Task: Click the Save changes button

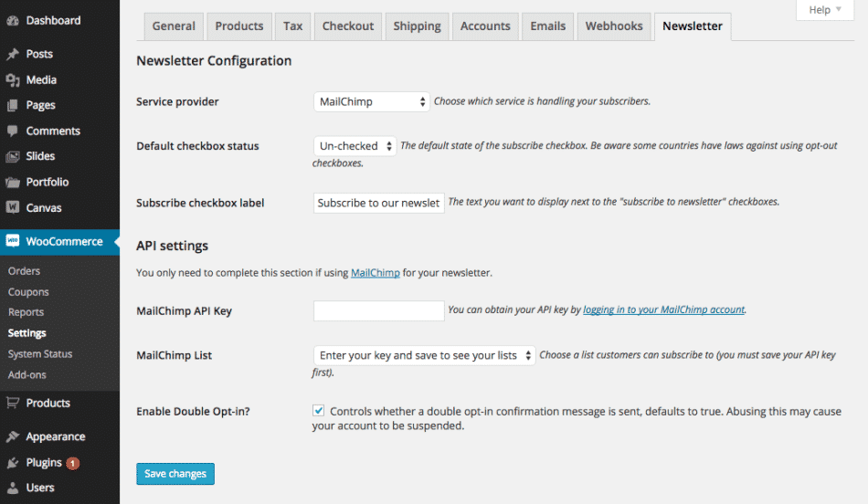Action: click(x=175, y=474)
